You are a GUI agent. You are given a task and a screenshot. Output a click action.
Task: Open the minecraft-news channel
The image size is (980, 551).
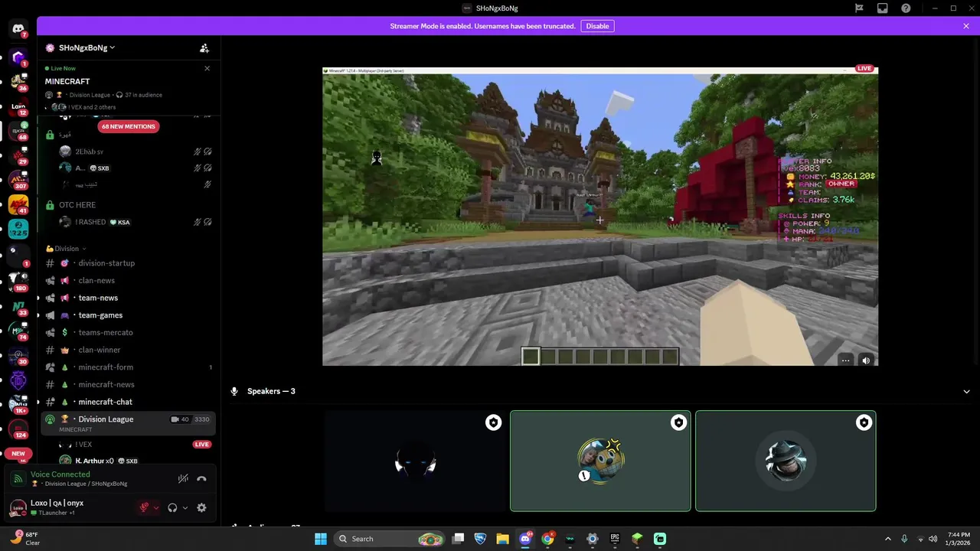click(x=129, y=384)
